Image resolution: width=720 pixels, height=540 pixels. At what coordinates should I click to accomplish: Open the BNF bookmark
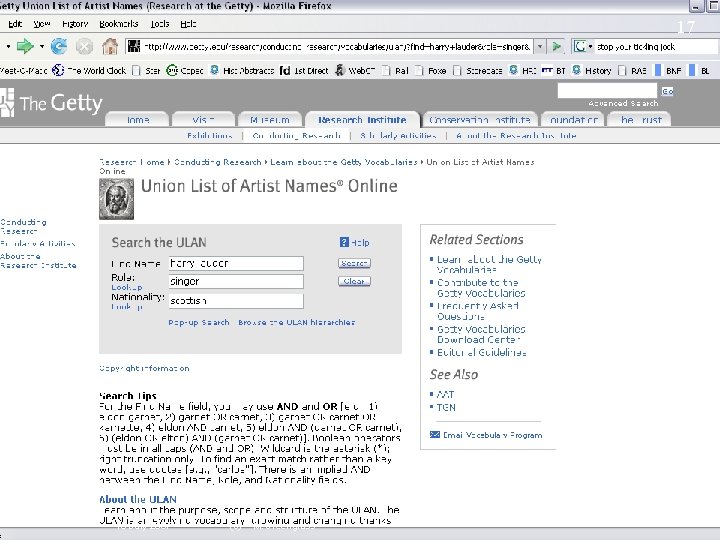[x=668, y=71]
